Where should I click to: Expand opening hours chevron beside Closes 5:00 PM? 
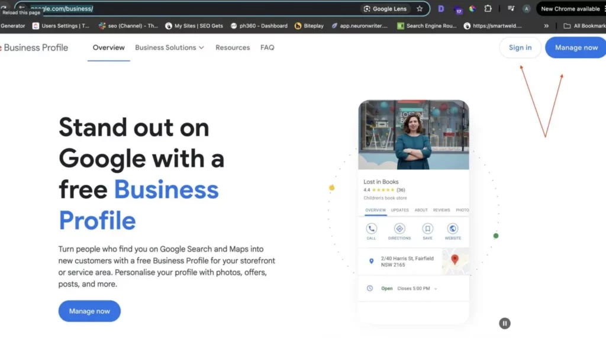[436, 289]
